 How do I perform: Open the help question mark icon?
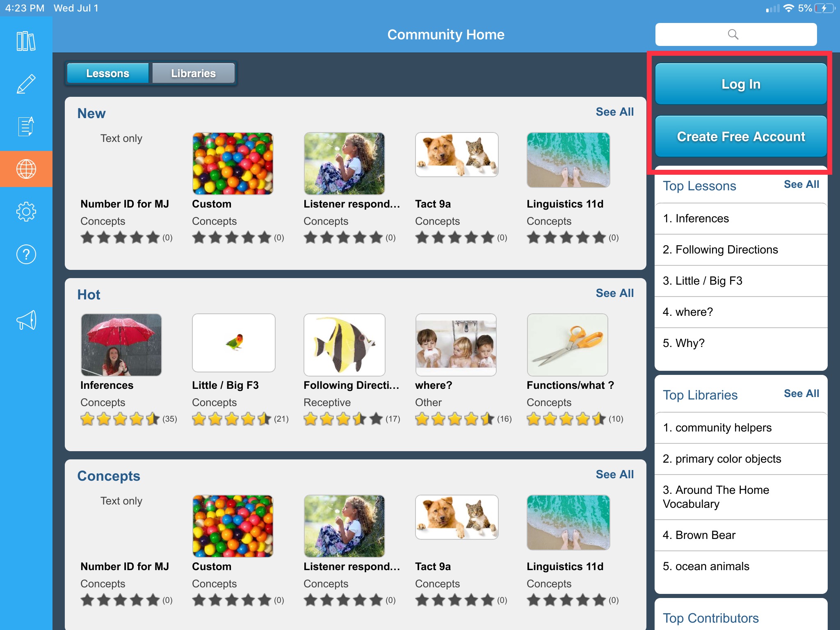pyautogui.click(x=26, y=254)
